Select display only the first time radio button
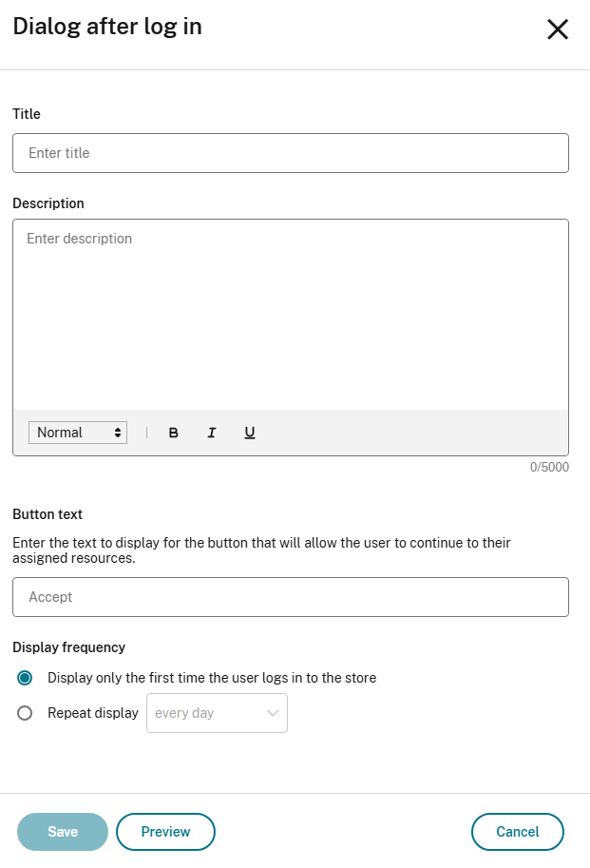590x868 pixels. coord(25,678)
